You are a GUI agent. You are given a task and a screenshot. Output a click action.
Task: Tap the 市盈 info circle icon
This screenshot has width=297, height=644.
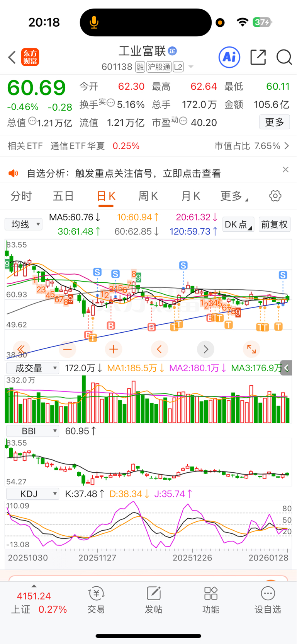click(183, 121)
